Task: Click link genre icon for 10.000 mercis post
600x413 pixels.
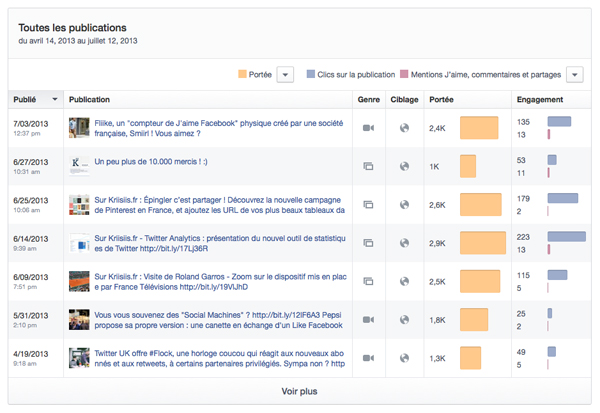Action: pyautogui.click(x=368, y=166)
